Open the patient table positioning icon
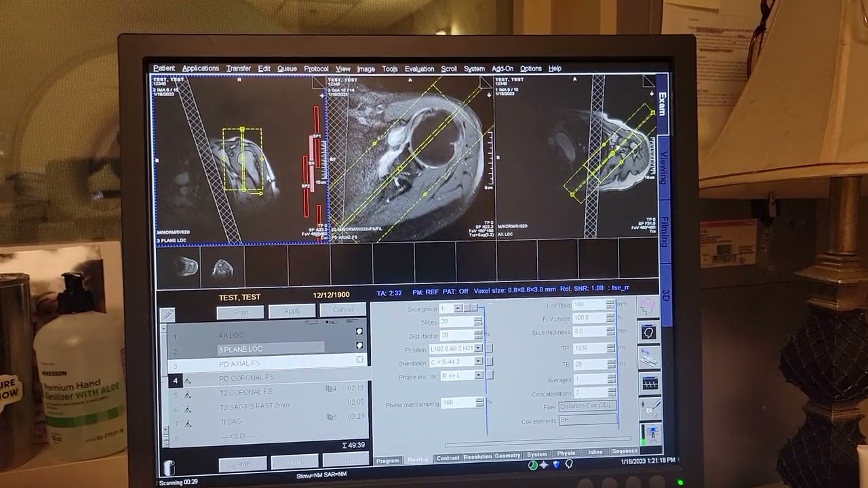Image resolution: width=868 pixels, height=488 pixels. (x=649, y=358)
